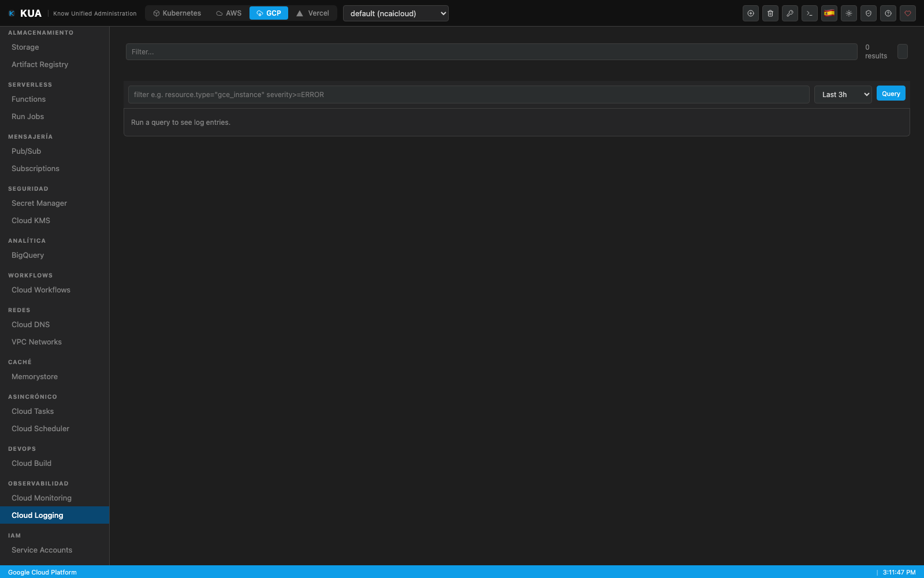Open Run Jobs in the sidebar
The height and width of the screenshot is (578, 924).
55,117
